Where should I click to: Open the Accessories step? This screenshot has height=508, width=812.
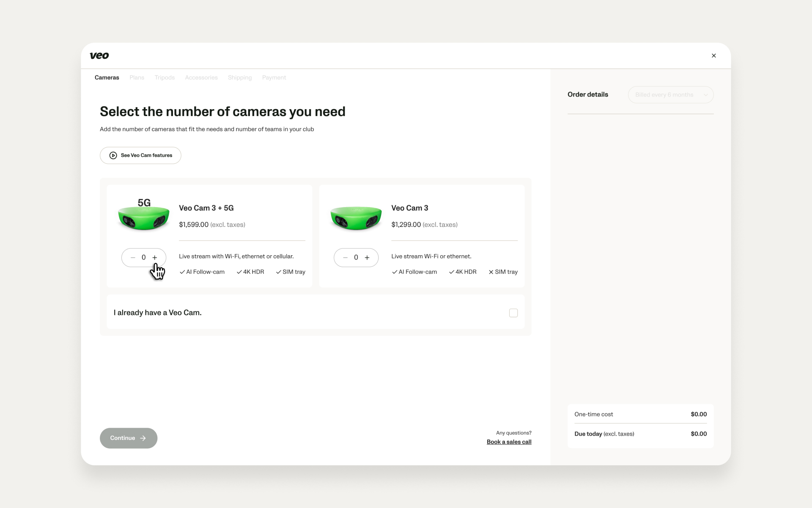pyautogui.click(x=201, y=77)
